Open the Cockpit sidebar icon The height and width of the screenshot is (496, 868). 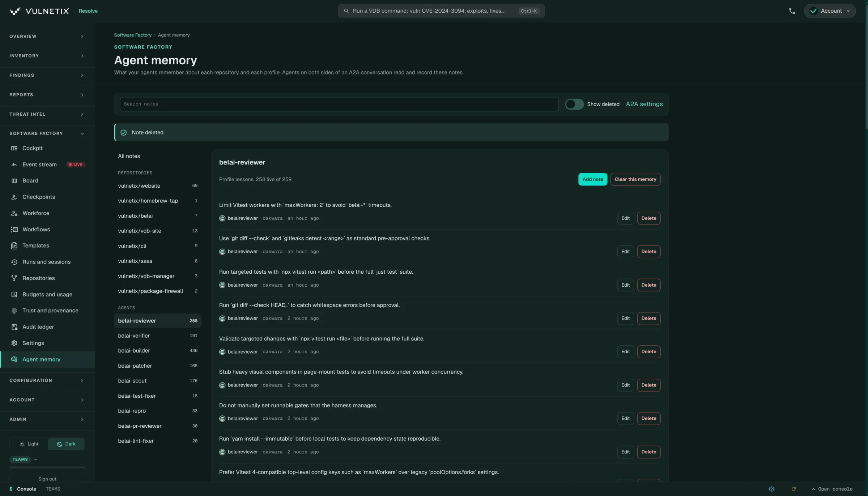[x=14, y=148]
